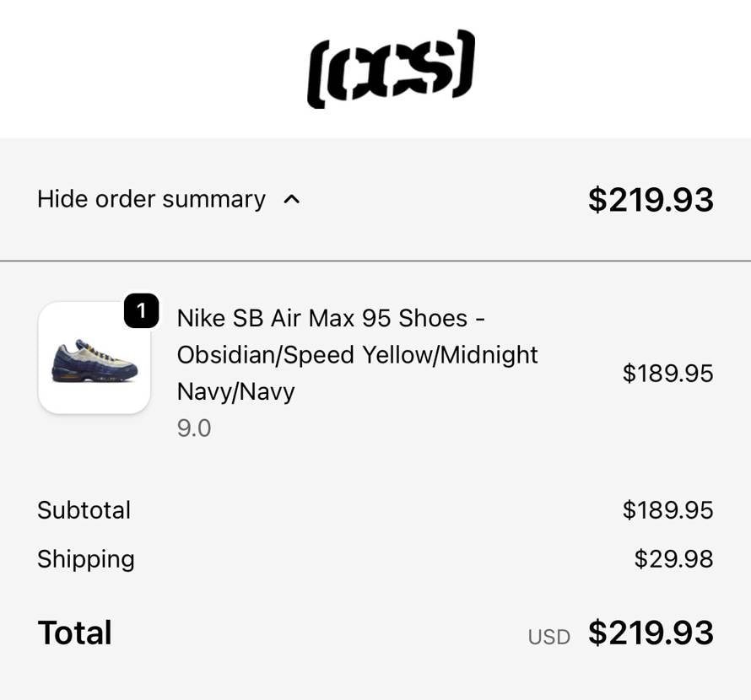The width and height of the screenshot is (751, 700).
Task: Click the shoe size 9.0 label
Action: (x=194, y=428)
